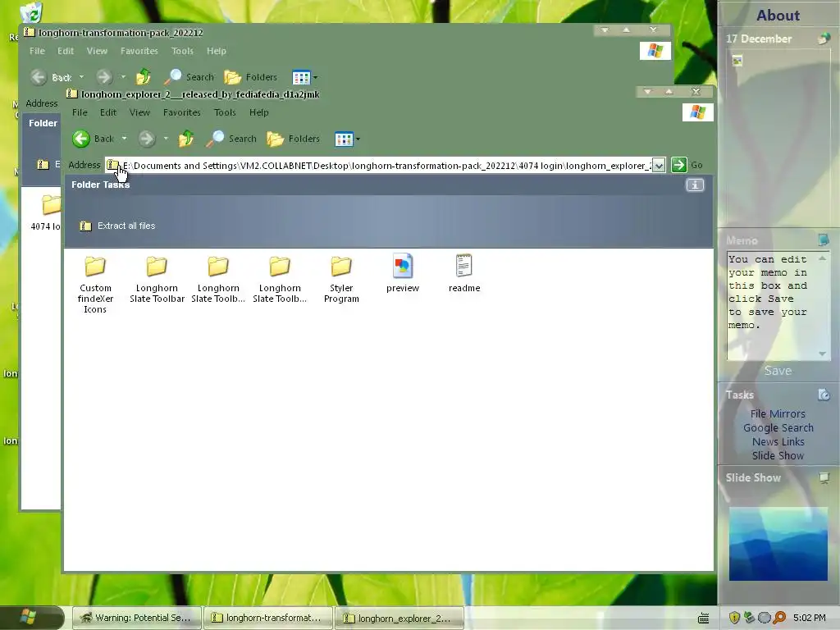This screenshot has width=840, height=630.
Task: Click Folders in transformation-pack window toolbar
Action: tap(251, 77)
